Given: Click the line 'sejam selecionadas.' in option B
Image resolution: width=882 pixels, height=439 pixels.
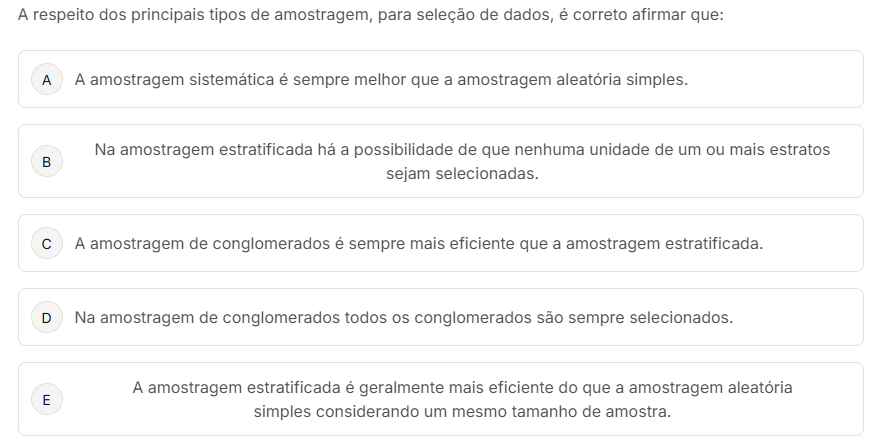Looking at the screenshot, I should pyautogui.click(x=462, y=173).
